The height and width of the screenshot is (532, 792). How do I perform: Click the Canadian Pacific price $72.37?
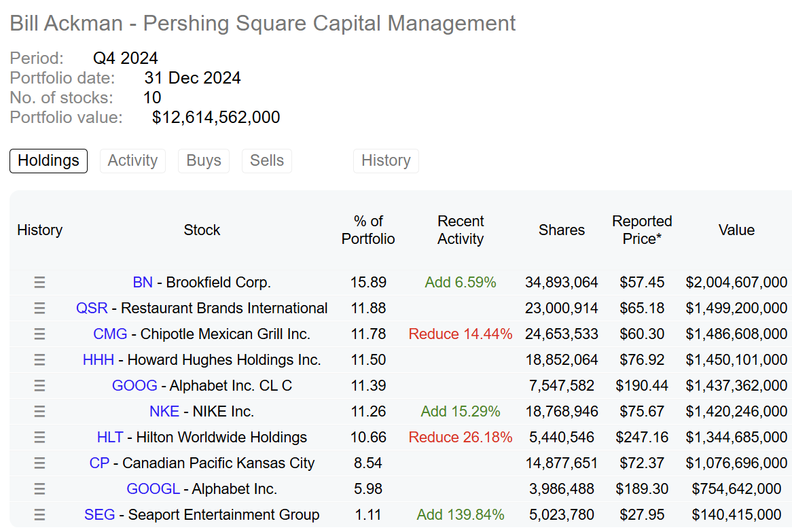[x=642, y=463]
